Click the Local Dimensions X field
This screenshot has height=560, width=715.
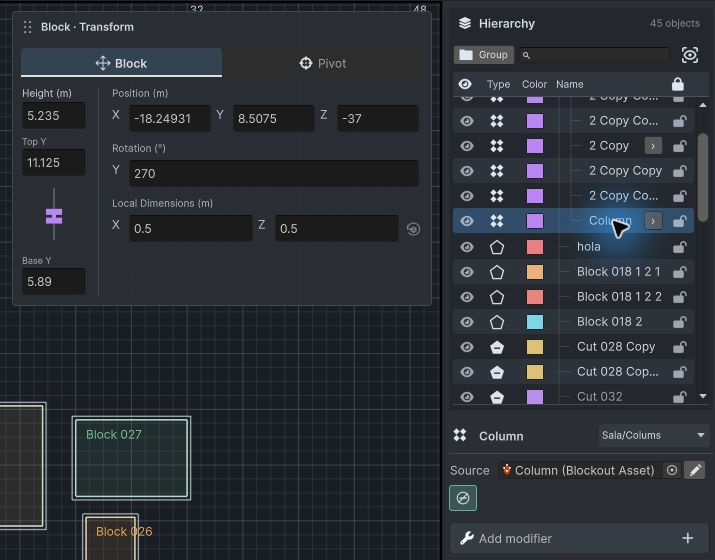191,228
